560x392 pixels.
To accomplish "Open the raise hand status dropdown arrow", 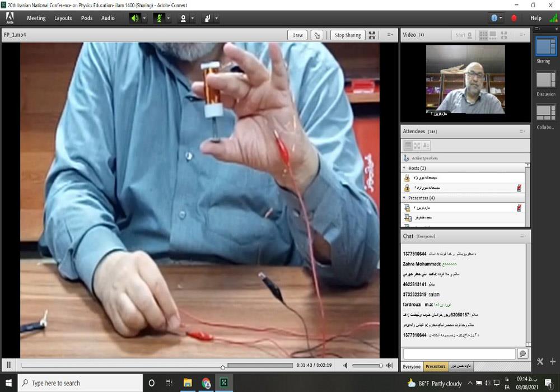I will coord(217,18).
